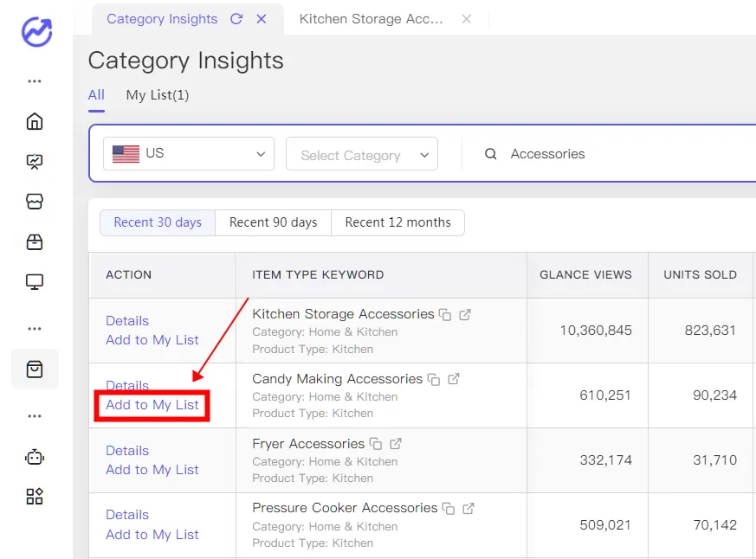Image resolution: width=756 pixels, height=559 pixels.
Task: Add Candy Making Accessories to My List
Action: pyautogui.click(x=152, y=405)
